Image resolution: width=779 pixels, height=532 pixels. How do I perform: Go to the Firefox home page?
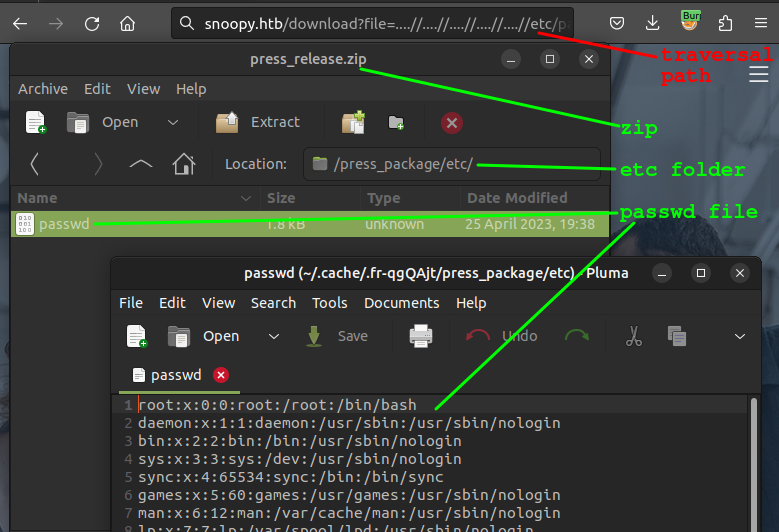pos(127,23)
